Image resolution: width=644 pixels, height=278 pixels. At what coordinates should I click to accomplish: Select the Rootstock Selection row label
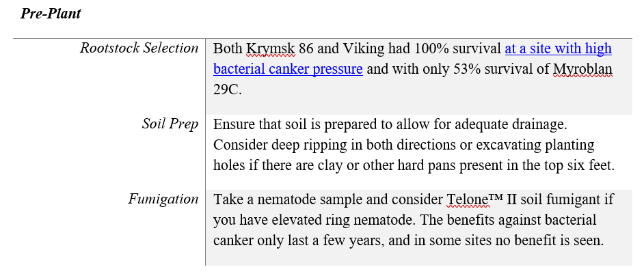point(139,48)
